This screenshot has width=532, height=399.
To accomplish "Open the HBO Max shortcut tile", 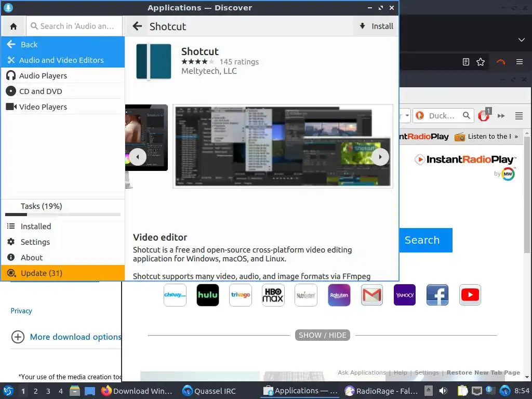I will point(273,295).
